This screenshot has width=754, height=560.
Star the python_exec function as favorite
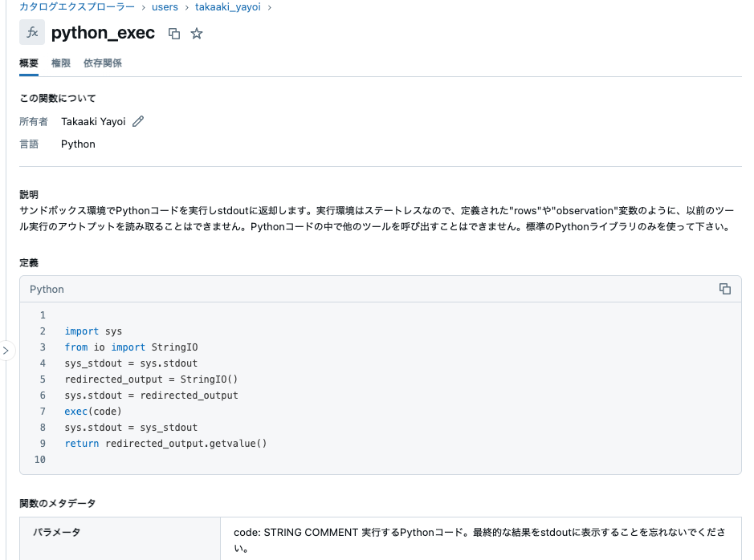point(195,33)
